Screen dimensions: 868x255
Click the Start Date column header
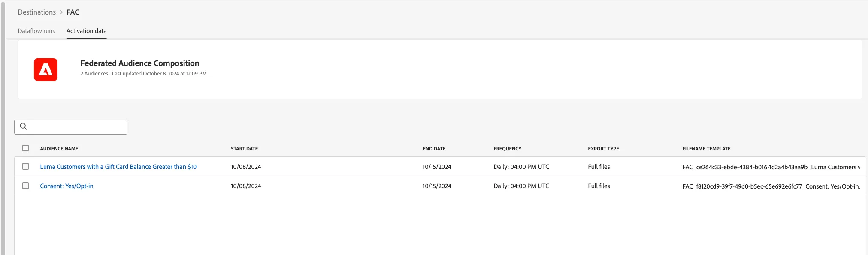tap(245, 149)
